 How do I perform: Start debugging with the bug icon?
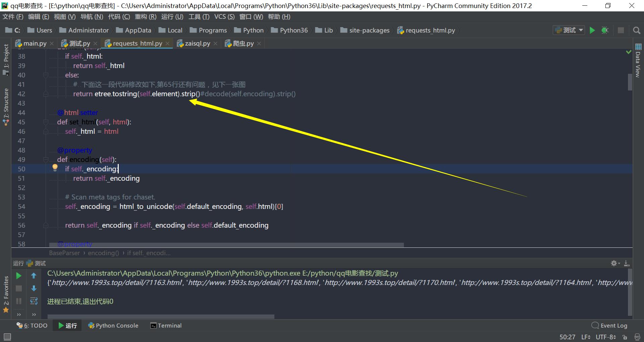coord(605,30)
